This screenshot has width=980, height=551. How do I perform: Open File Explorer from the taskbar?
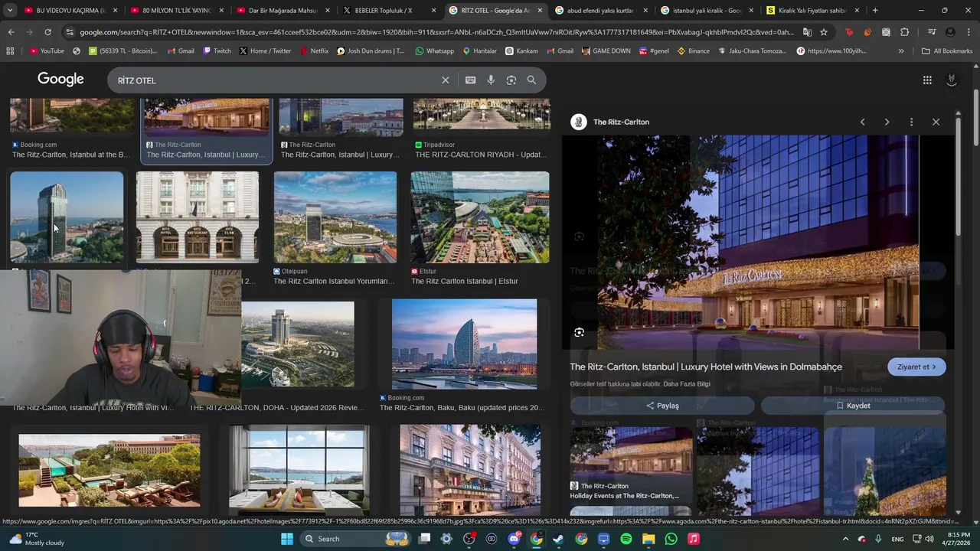pos(648,539)
